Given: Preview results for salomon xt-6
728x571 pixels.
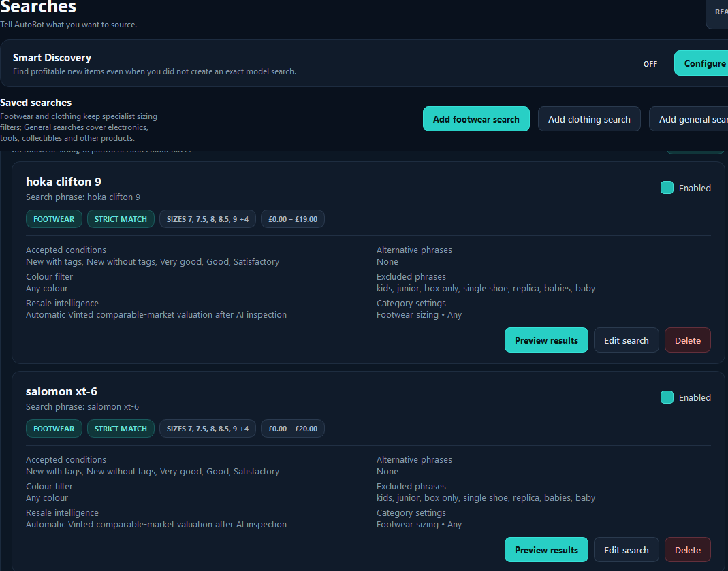Looking at the screenshot, I should point(546,550).
